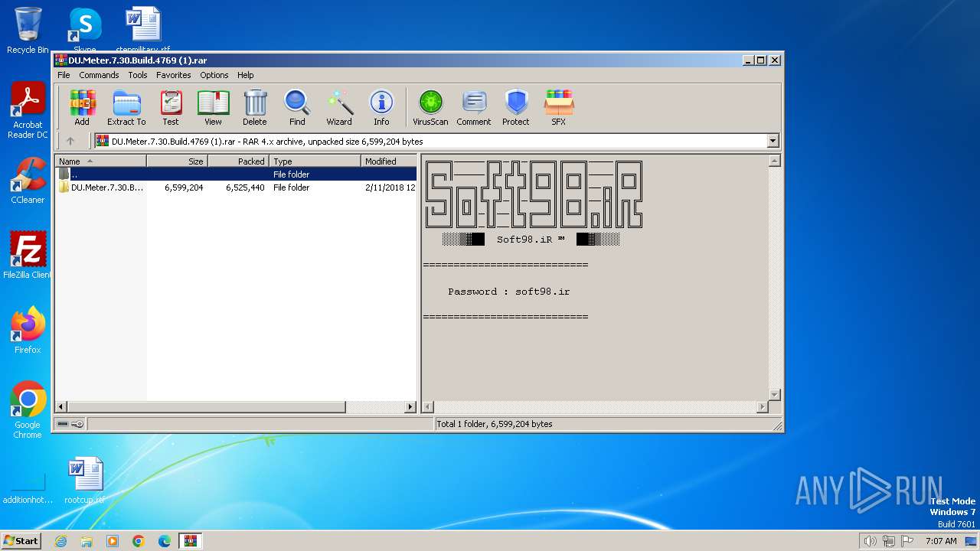980x551 pixels.
Task: Click 'Password : soft98.ir' comment text
Action: point(508,292)
